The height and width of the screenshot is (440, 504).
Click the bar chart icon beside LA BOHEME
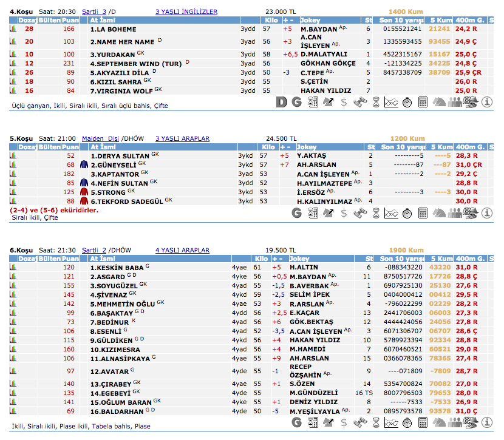pos(12,29)
